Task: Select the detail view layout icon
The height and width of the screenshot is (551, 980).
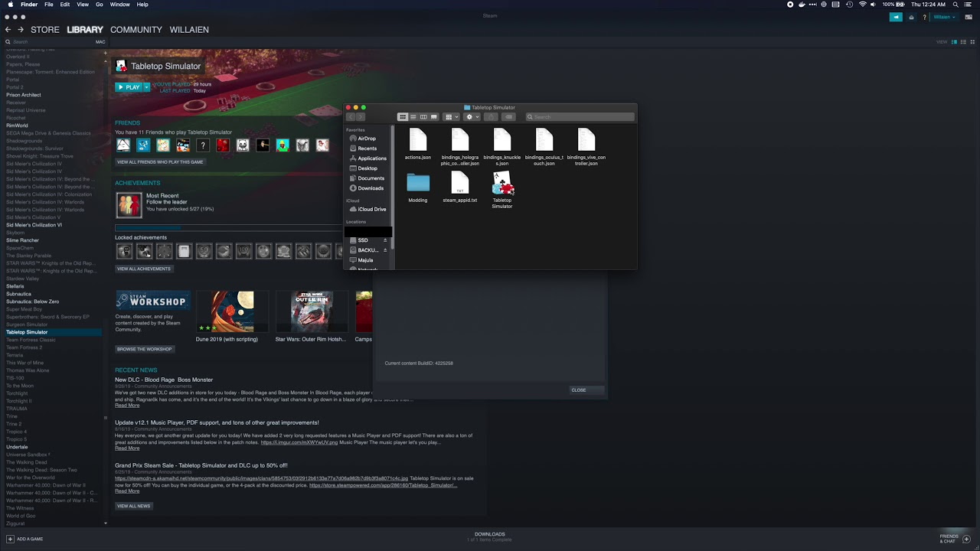Action: click(x=954, y=41)
